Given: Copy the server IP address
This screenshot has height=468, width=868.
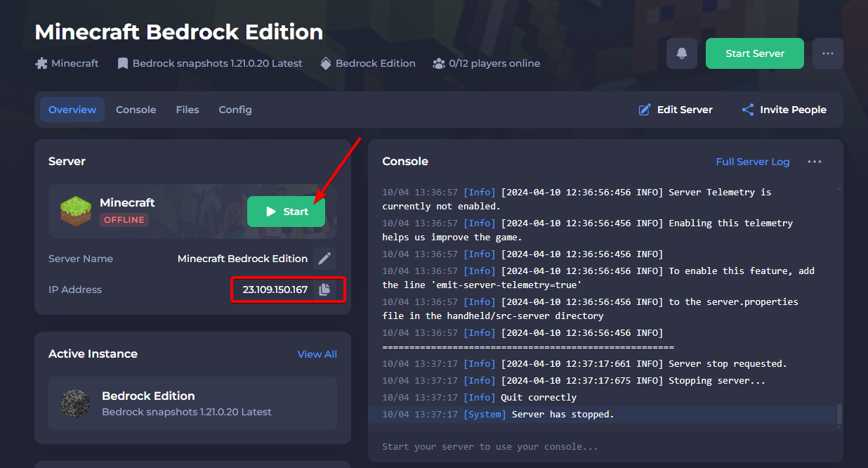Looking at the screenshot, I should pos(324,290).
